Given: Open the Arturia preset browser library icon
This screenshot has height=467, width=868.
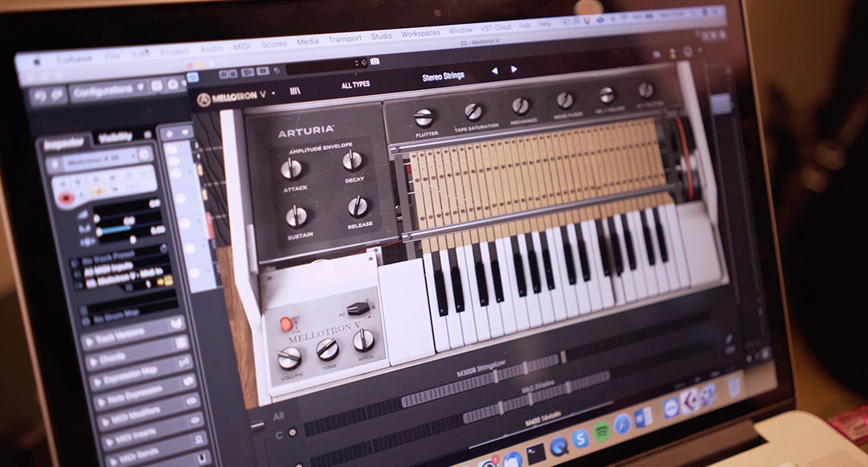Looking at the screenshot, I should coord(295,91).
